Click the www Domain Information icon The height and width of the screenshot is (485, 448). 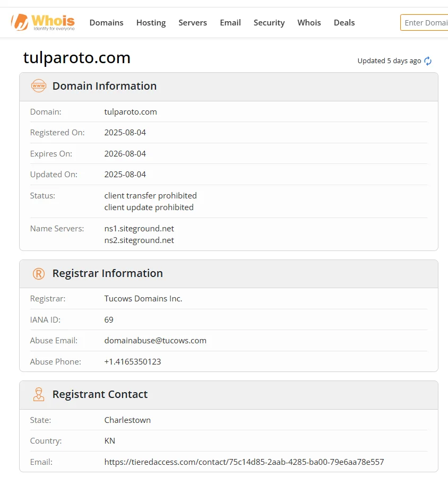pos(39,86)
